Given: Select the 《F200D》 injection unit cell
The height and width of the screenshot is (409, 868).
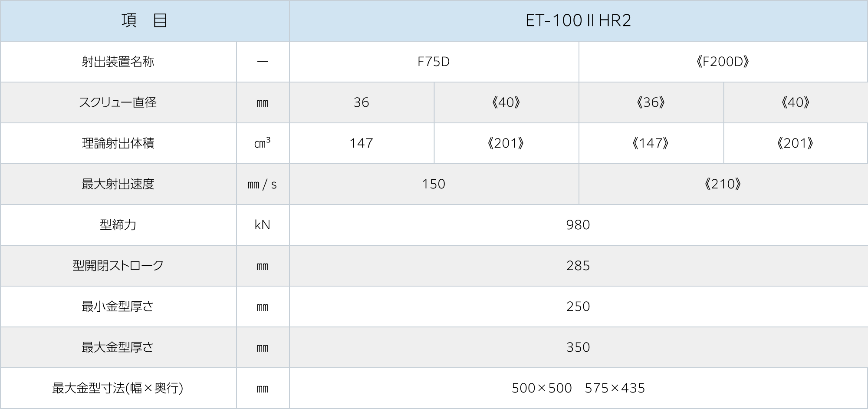Looking at the screenshot, I should coord(723,62).
